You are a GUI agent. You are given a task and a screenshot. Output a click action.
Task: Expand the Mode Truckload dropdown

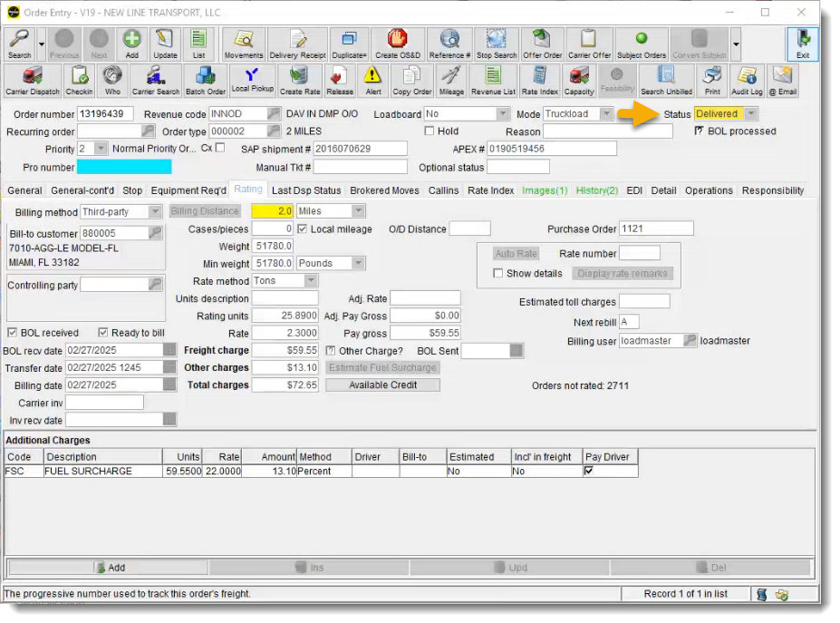point(606,113)
